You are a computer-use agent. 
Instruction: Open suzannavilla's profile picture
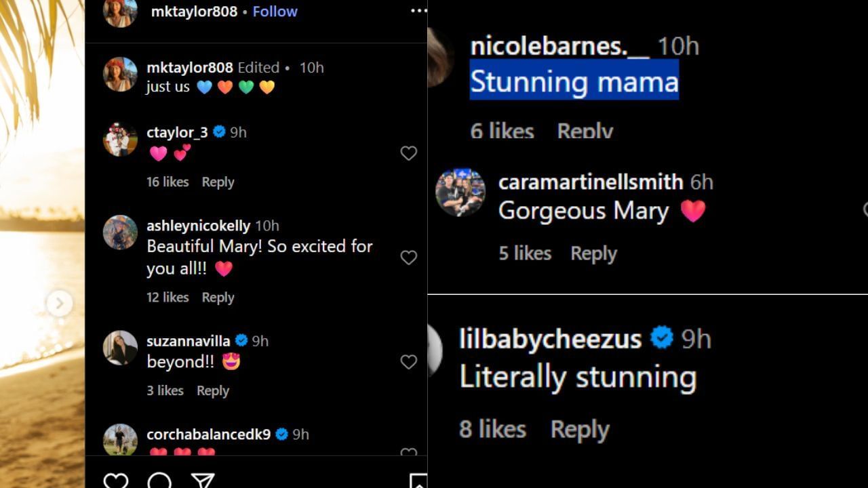pos(120,348)
